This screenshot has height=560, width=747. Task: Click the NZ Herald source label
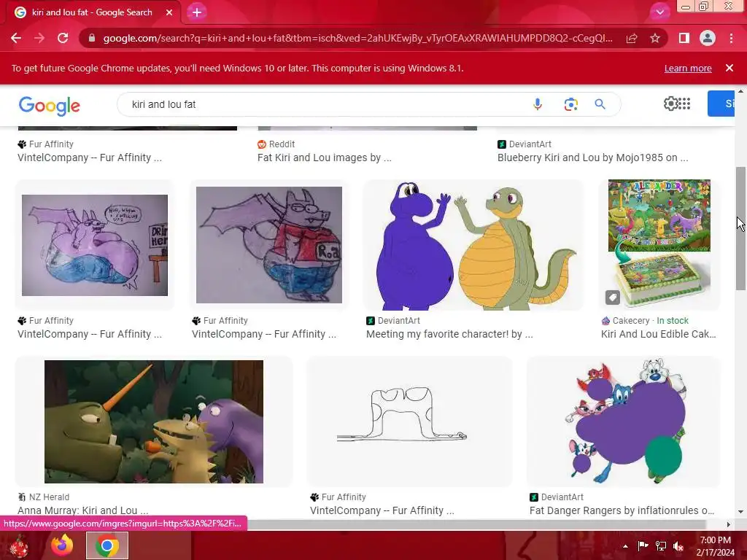[49, 497]
